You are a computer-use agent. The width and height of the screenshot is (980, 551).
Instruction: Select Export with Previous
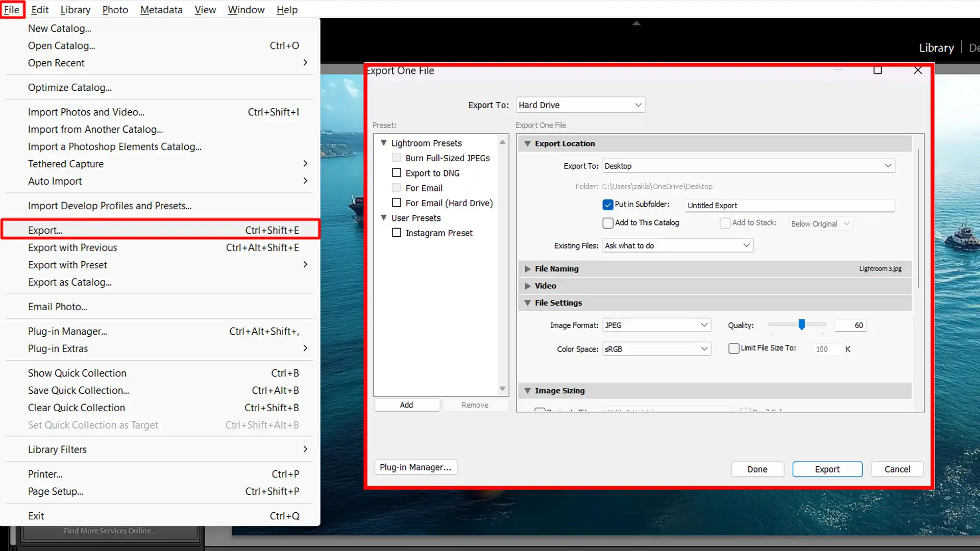[160, 247]
